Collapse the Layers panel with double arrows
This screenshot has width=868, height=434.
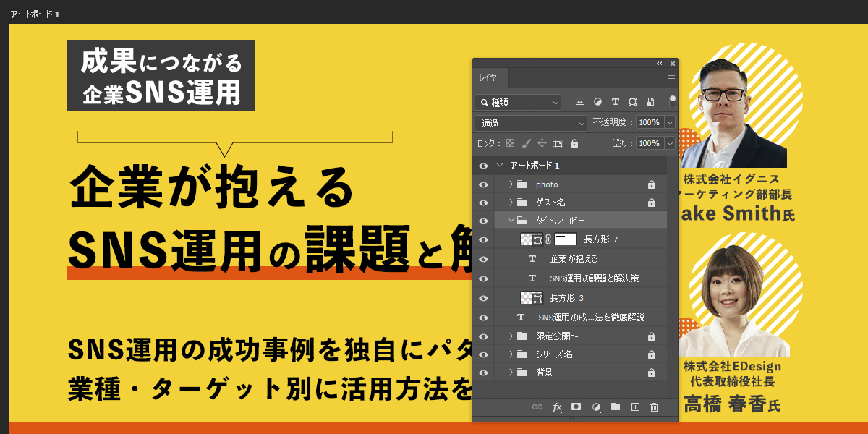(x=659, y=63)
